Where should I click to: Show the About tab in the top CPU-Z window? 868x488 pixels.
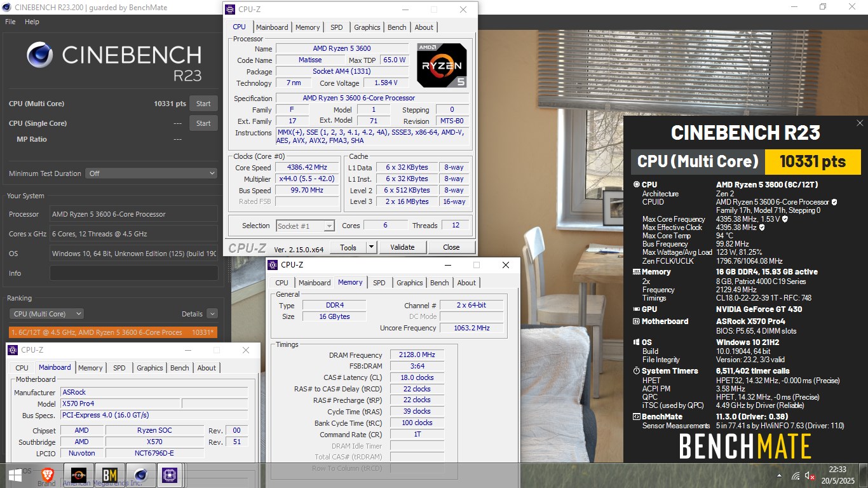(424, 27)
